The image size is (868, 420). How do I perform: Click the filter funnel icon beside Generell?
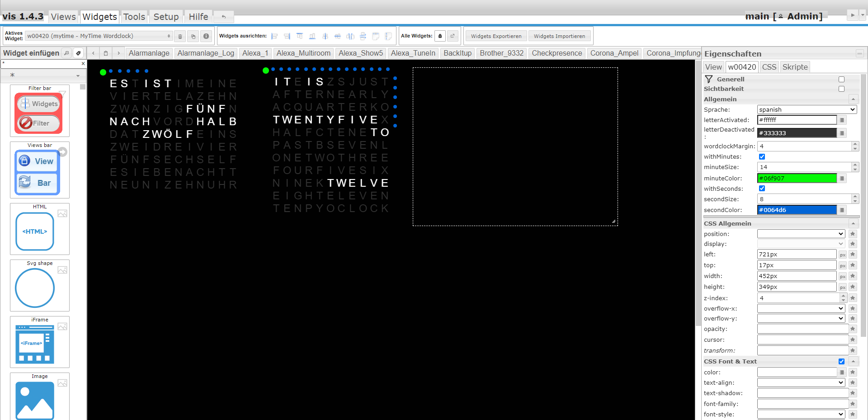(x=709, y=79)
